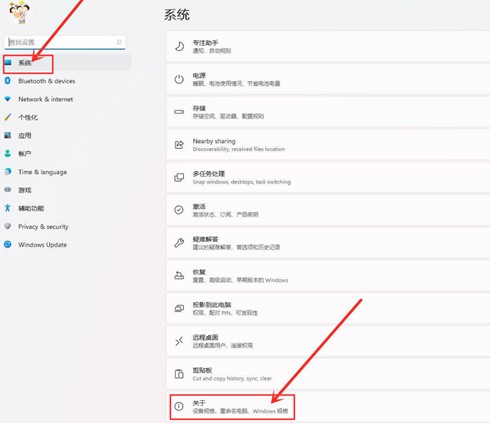Open Nearby sharing settings
Image resolution: width=490 pixels, height=423 pixels.
(x=328, y=145)
